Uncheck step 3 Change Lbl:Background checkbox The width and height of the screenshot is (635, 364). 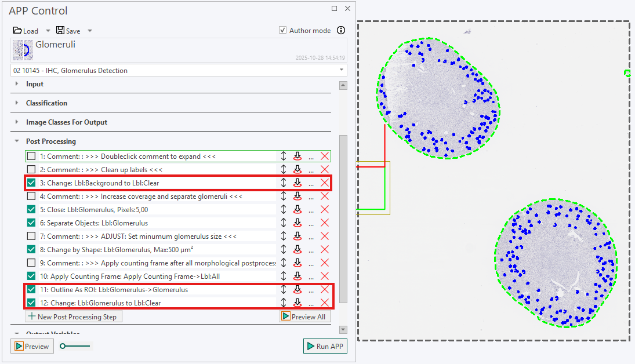tap(31, 183)
